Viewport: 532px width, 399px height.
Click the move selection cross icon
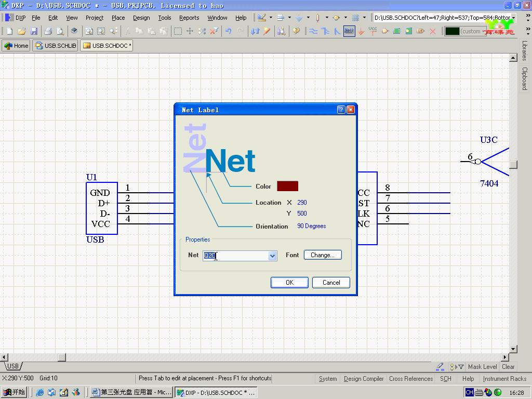tap(190, 31)
